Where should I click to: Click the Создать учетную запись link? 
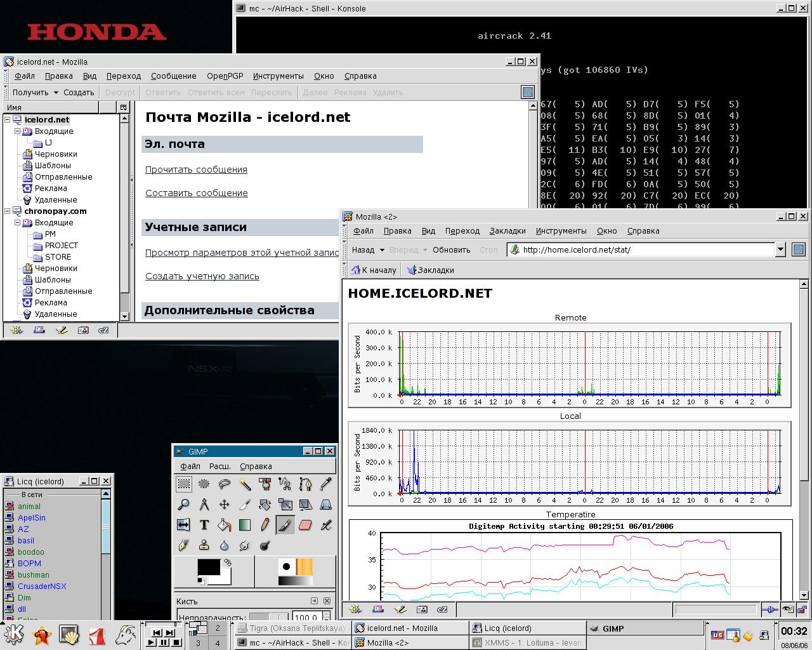coord(202,276)
